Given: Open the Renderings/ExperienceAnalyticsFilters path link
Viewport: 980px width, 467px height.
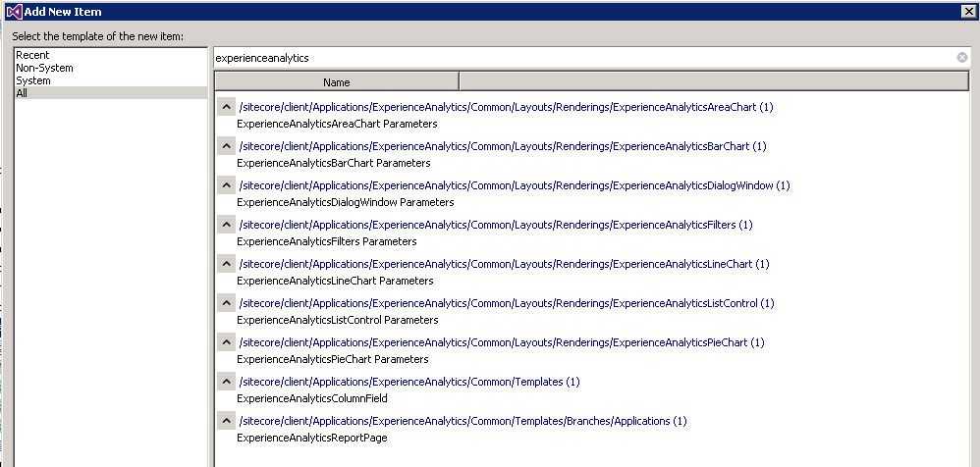Looking at the screenshot, I should (x=496, y=225).
